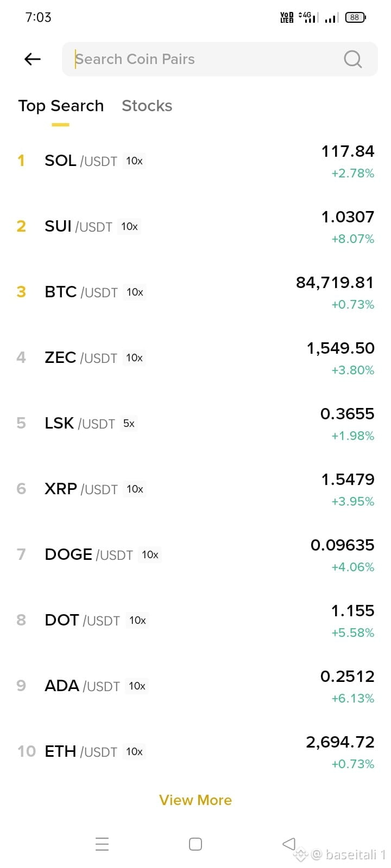Viewport: 391px width, 868px height.
Task: Open Android recent apps menu icon
Action: (102, 844)
